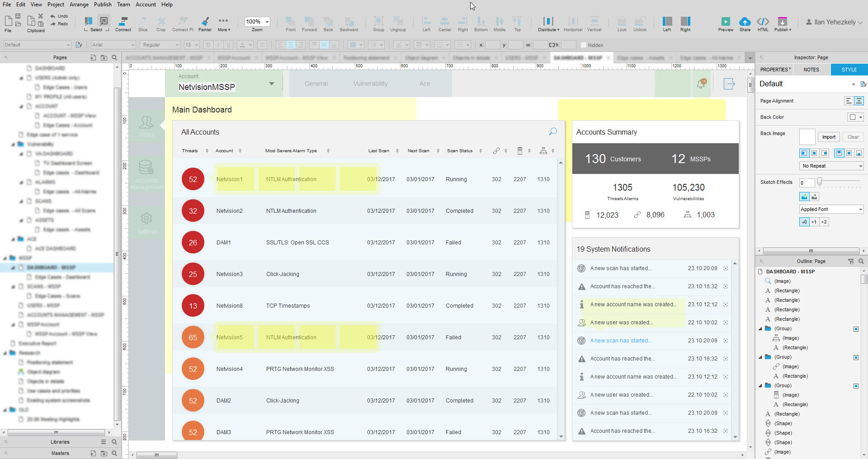Click the Cut scissors icon
The image size is (868, 459).
pos(41,16)
